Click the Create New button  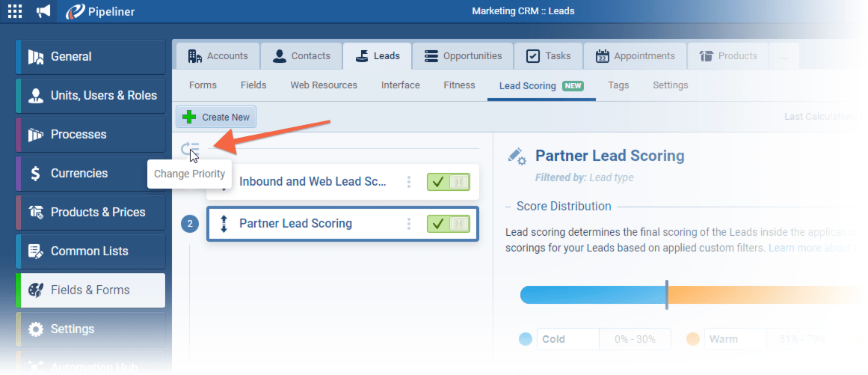217,117
